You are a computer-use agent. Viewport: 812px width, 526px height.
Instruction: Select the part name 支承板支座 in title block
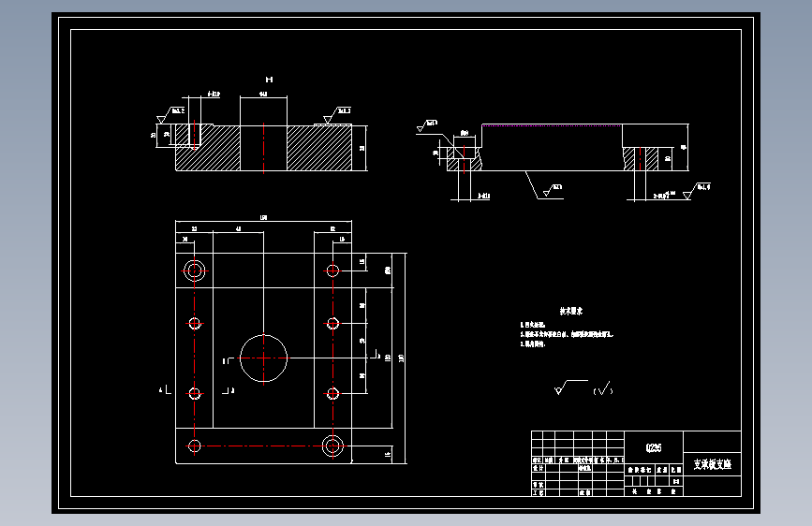(713, 464)
